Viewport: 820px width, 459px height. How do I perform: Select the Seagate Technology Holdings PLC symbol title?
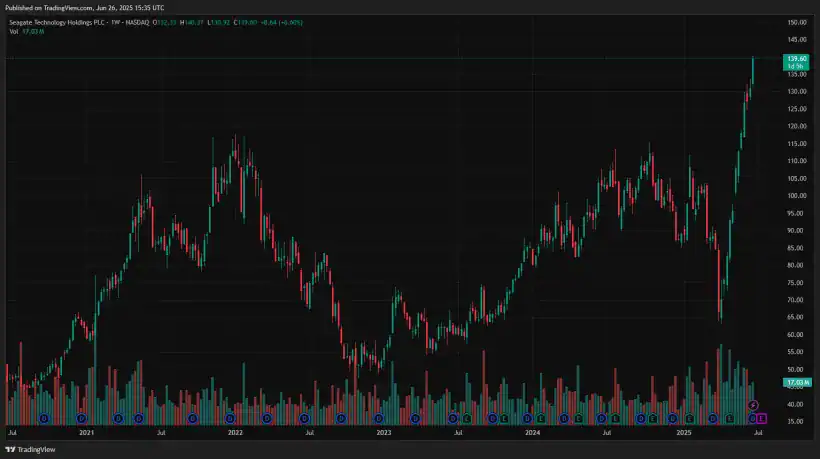62,22
